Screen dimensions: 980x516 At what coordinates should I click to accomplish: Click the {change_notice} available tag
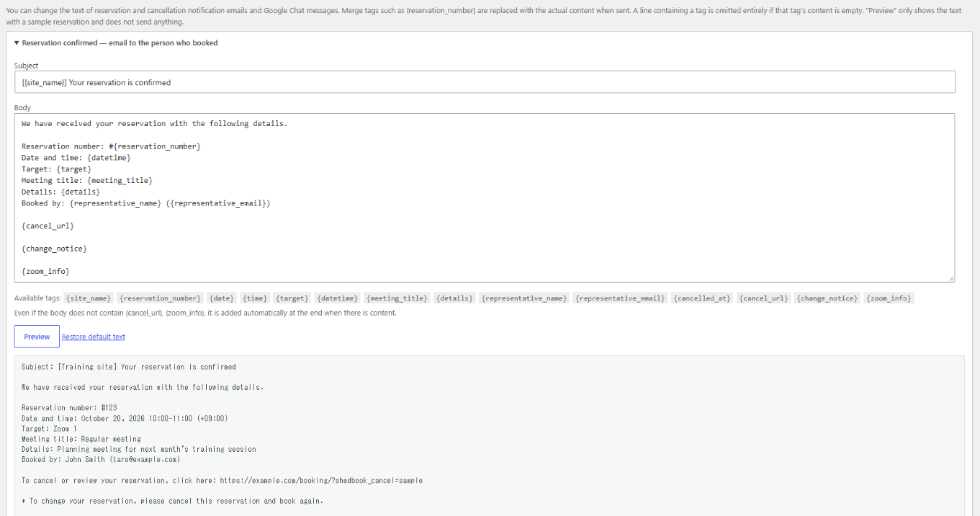827,298
